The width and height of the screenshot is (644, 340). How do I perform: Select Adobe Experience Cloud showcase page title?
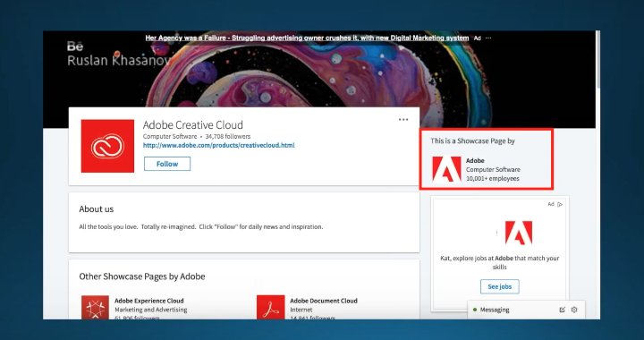point(149,301)
